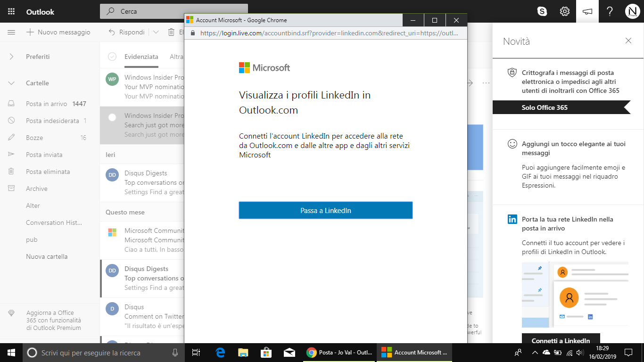Click Connetti a LinkedIn button

click(x=561, y=340)
